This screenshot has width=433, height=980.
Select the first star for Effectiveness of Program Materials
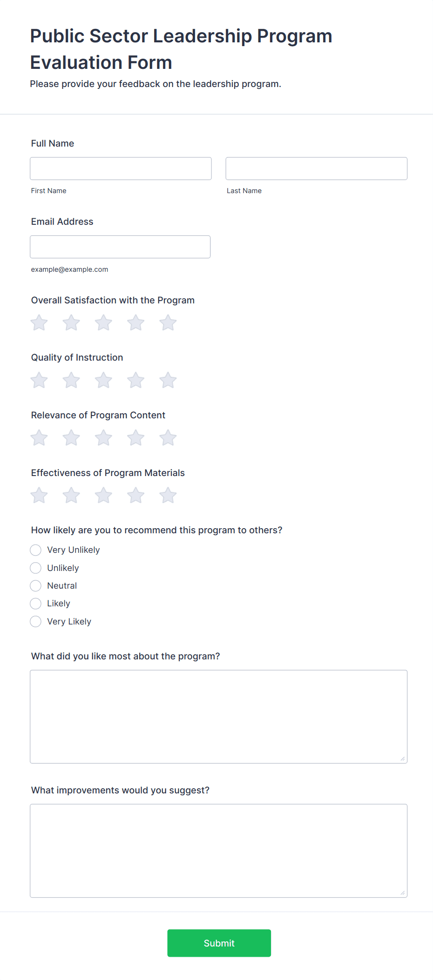click(x=39, y=495)
